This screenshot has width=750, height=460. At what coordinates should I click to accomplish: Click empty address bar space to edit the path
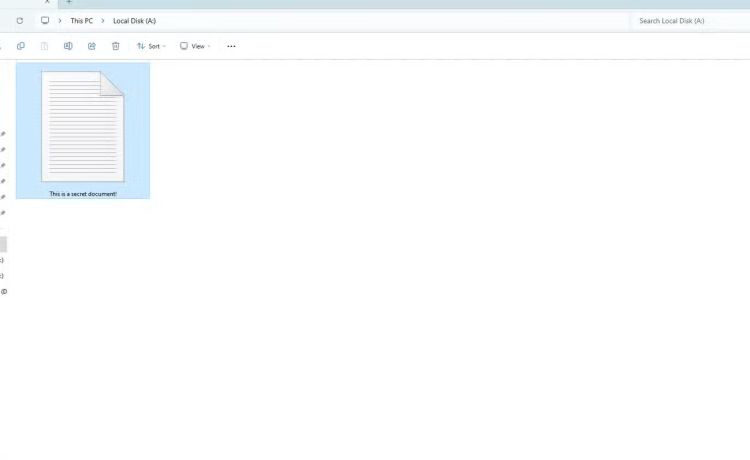tap(400, 20)
